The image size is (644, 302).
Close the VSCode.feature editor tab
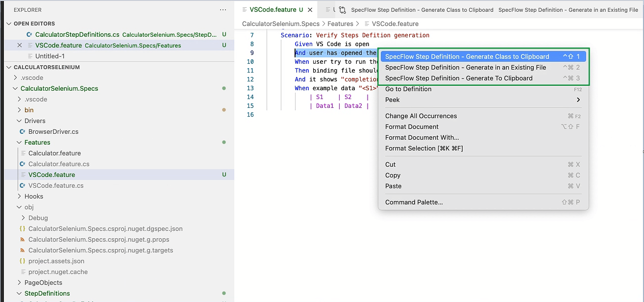(310, 10)
